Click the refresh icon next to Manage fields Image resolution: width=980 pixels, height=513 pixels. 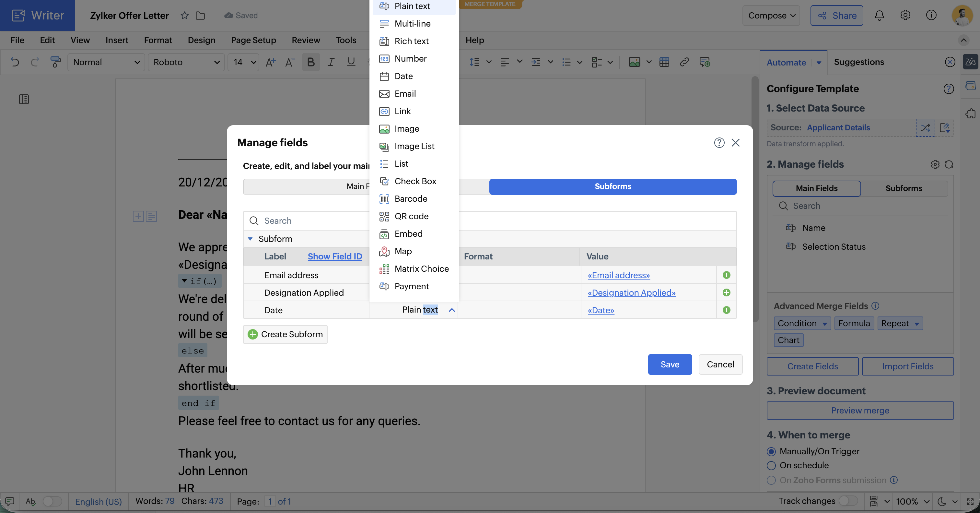(949, 164)
